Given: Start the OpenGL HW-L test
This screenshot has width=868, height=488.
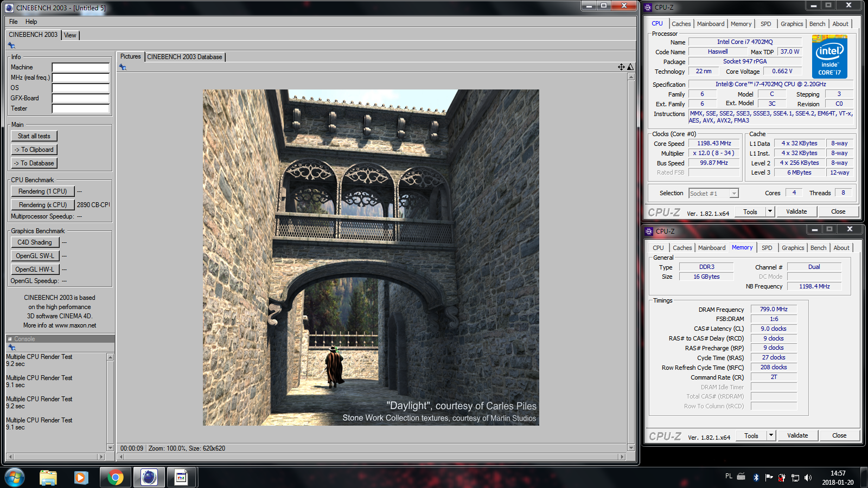Looking at the screenshot, I should pos(35,269).
